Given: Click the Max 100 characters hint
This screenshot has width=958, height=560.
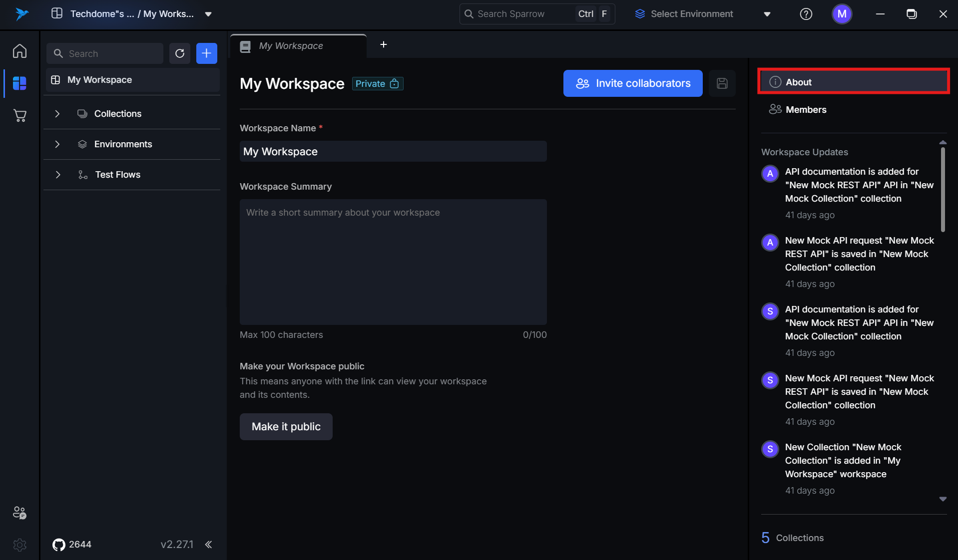Looking at the screenshot, I should pos(281,335).
